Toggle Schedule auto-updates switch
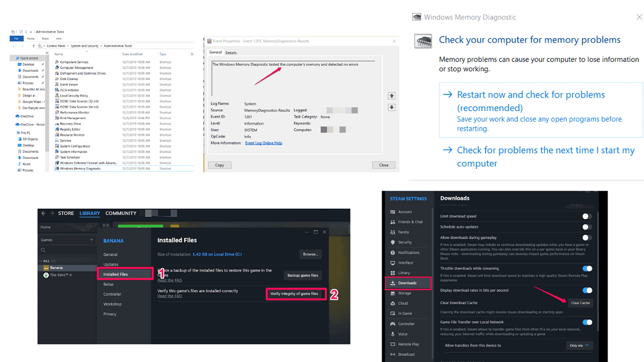 point(587,227)
